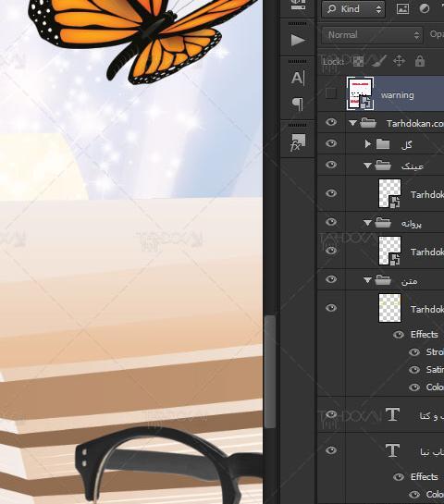Hide the Tarhdokan.com group
Screen dimensions: 444x504
331,122
